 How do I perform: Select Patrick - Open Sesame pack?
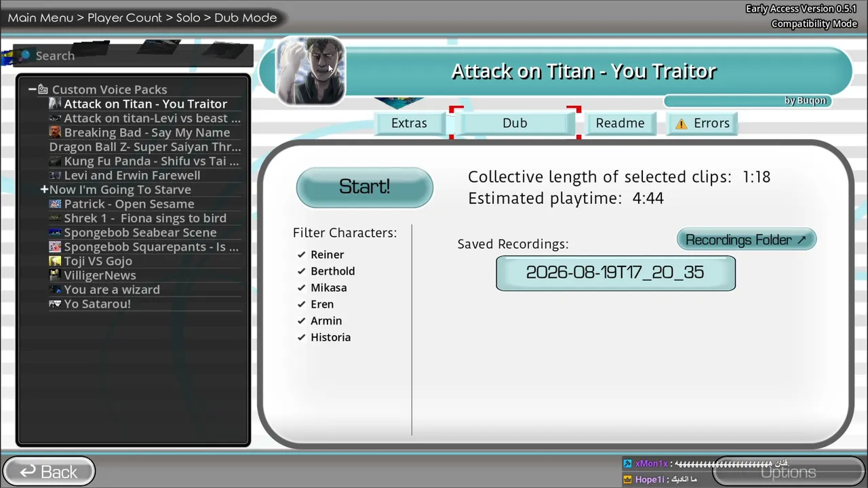(x=145, y=204)
